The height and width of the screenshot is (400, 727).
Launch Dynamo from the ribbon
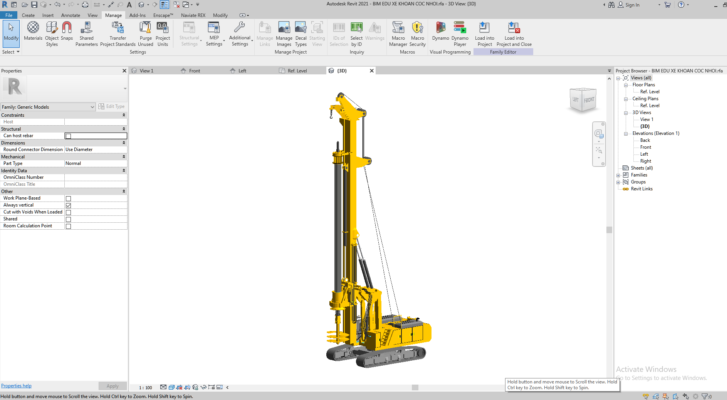440,32
